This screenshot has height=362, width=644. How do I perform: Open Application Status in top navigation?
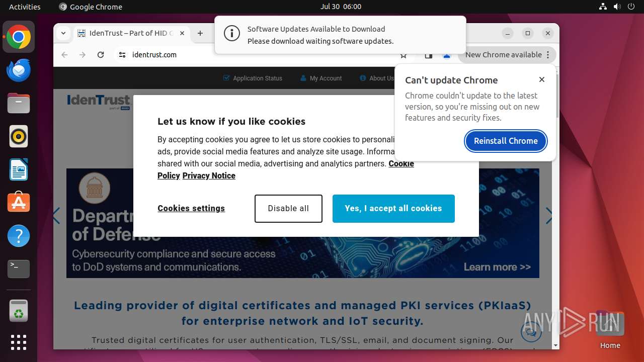253,78
